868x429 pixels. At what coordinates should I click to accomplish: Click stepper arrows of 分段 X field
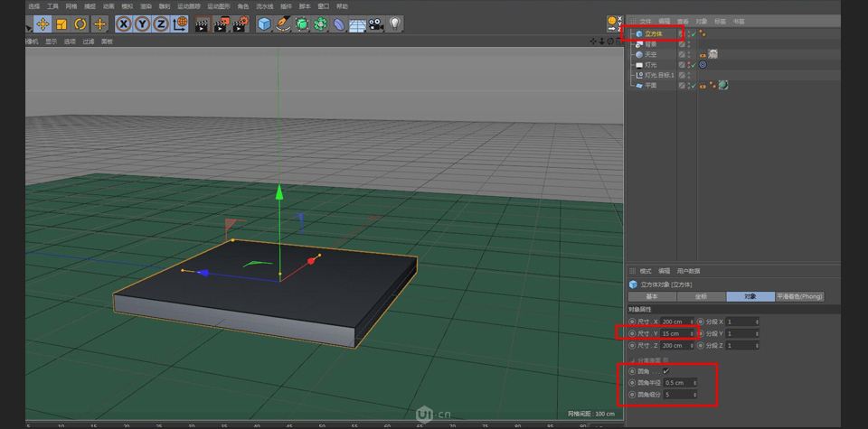point(757,322)
